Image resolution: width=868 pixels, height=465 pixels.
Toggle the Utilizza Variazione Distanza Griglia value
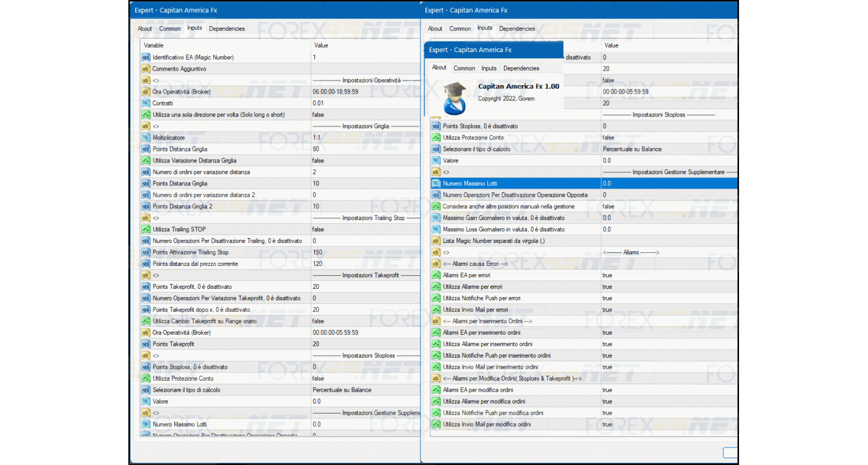(x=317, y=161)
